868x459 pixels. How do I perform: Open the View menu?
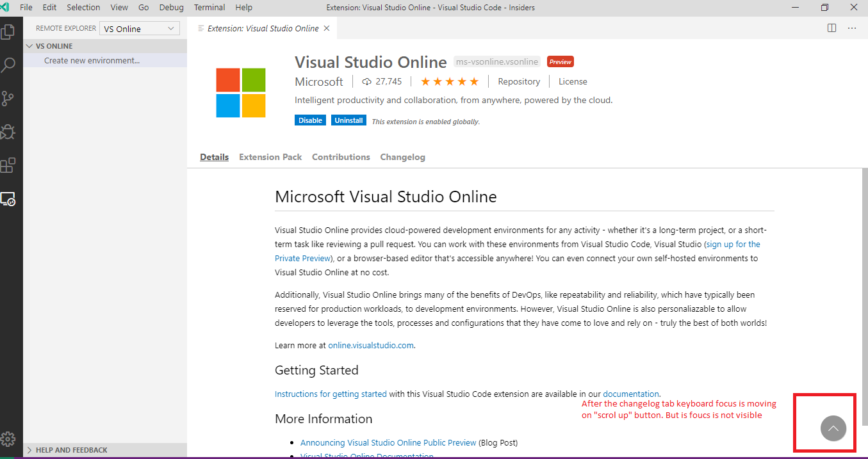(119, 8)
